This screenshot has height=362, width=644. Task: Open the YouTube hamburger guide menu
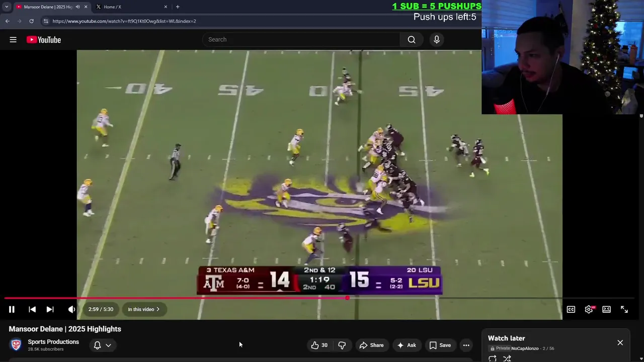pyautogui.click(x=13, y=40)
